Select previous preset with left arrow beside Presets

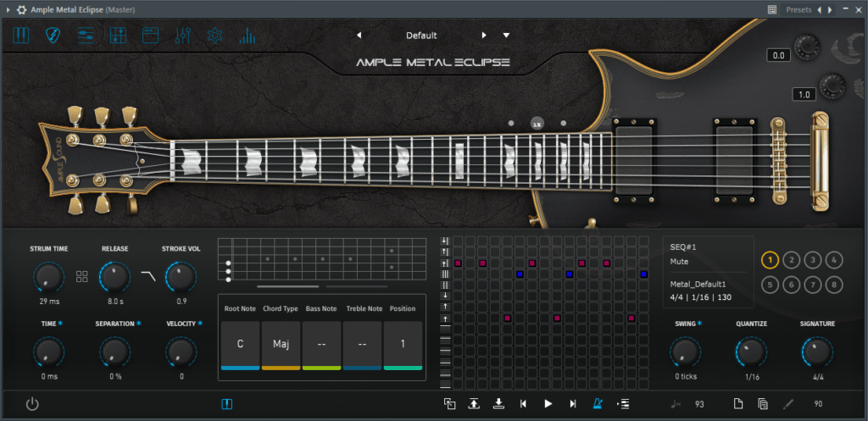tap(820, 10)
